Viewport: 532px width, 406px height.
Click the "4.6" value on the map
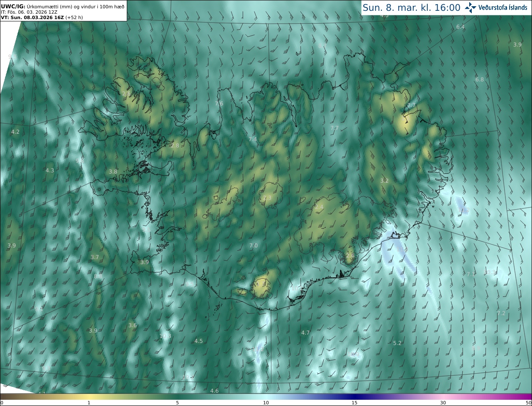coord(214,391)
